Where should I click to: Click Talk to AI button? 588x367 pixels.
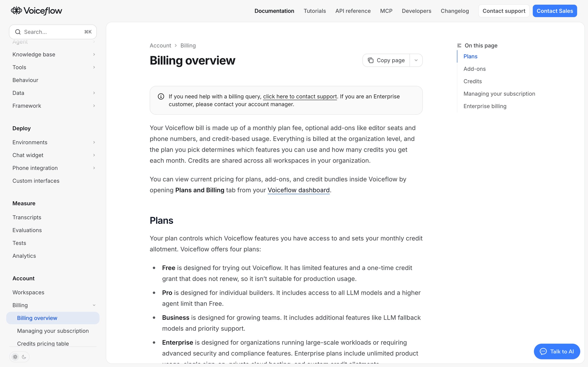coord(557,351)
